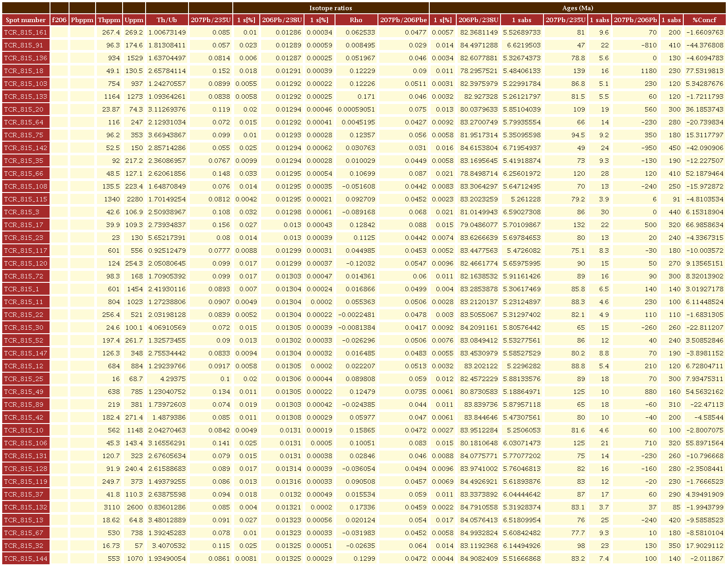Click the Thppm column header

click(109, 20)
